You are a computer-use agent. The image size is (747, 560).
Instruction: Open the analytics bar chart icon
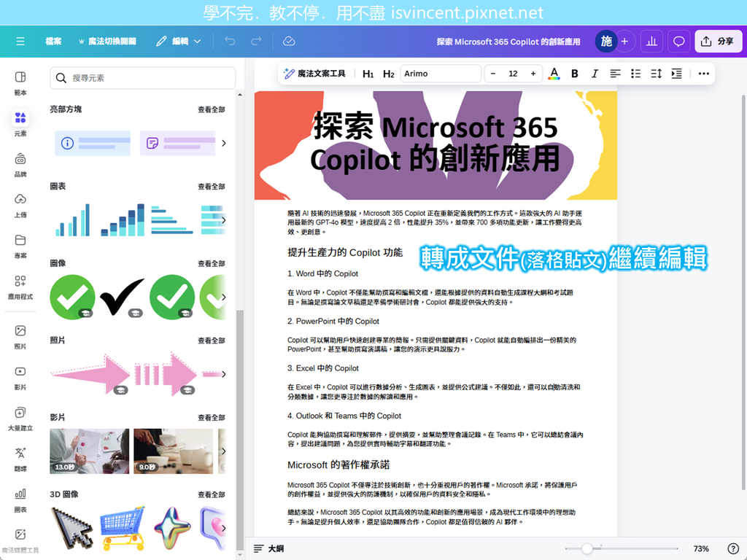click(651, 42)
